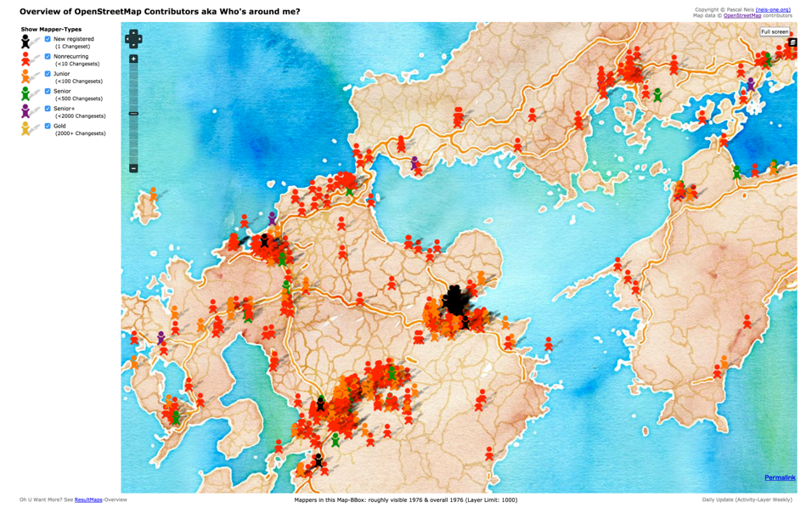The width and height of the screenshot is (812, 508).
Task: Visit the neis-one.org link
Action: pos(773,9)
